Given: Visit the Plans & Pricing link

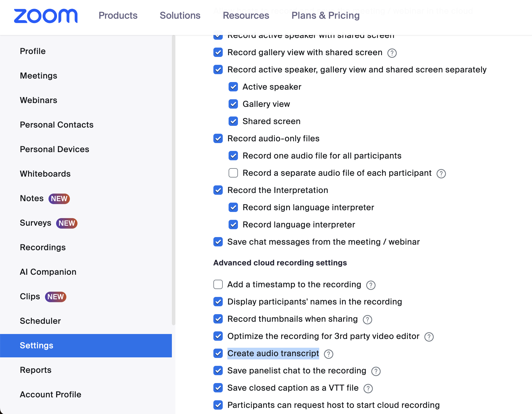Looking at the screenshot, I should pos(325,15).
